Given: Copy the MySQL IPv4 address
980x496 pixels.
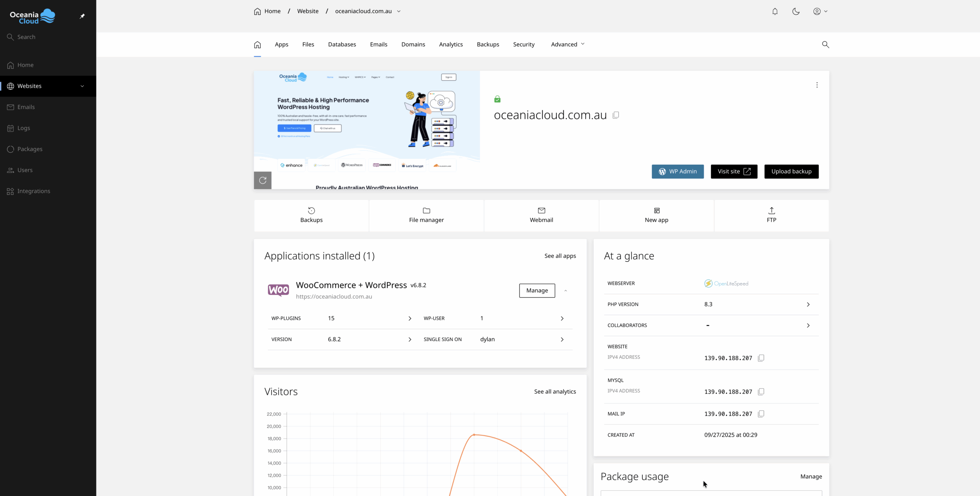Looking at the screenshot, I should coord(761,391).
